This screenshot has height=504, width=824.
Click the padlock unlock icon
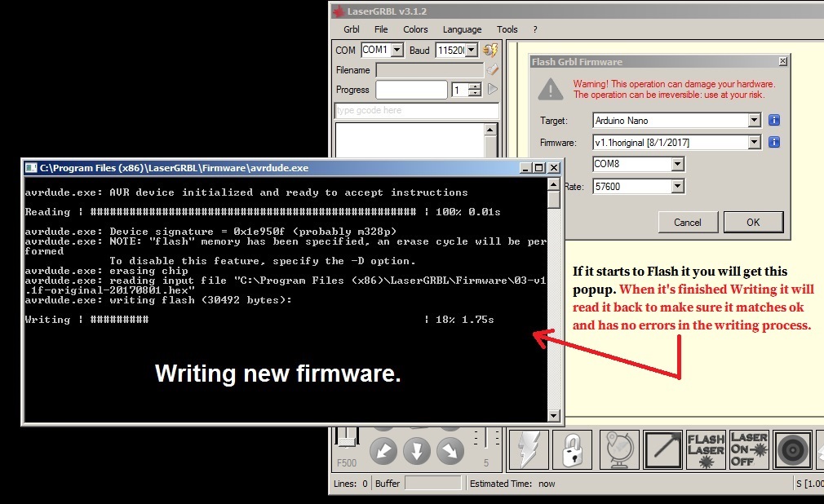[572, 449]
